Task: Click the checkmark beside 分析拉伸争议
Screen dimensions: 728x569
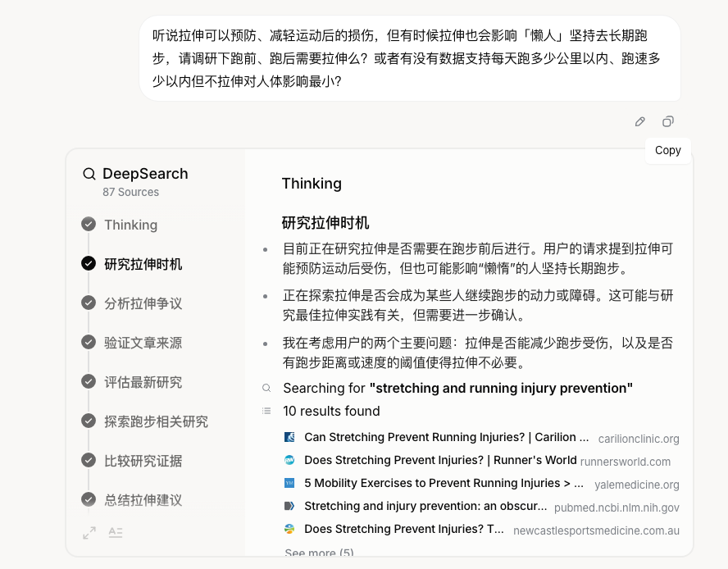Action: point(89,303)
